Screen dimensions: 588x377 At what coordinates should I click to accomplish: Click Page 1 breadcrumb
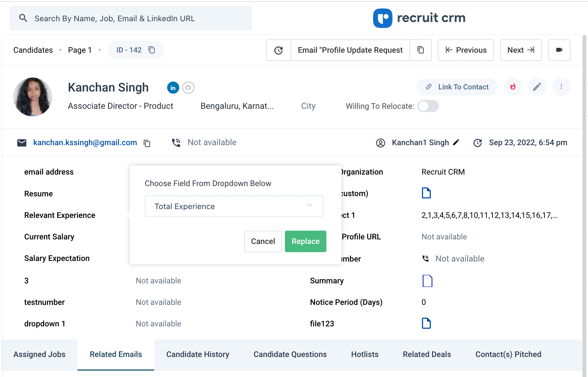(80, 50)
